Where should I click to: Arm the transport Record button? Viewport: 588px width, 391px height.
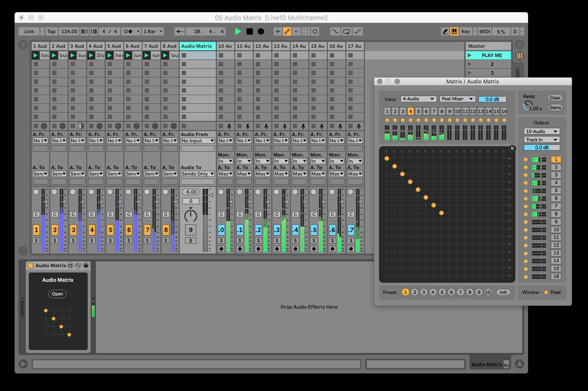[261, 31]
